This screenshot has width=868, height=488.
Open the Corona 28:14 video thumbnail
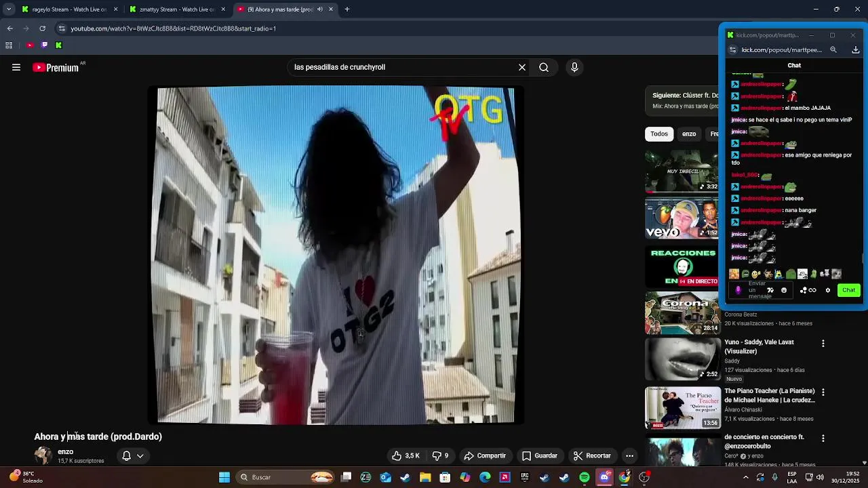click(x=682, y=313)
